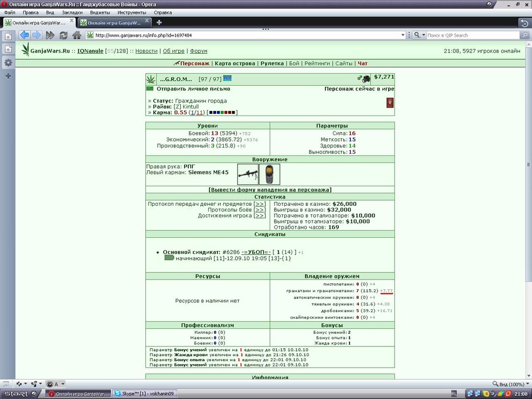Open the Новости link in header
532x399 pixels.
[146, 51]
